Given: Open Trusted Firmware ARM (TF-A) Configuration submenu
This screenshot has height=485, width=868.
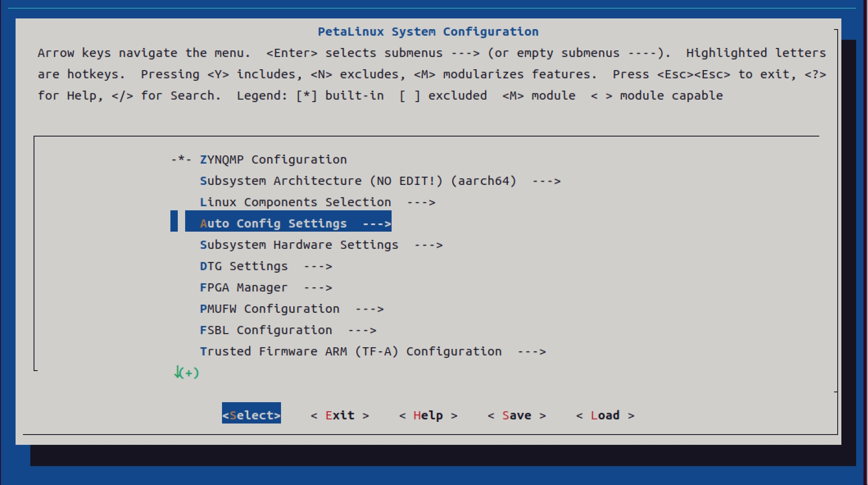Looking at the screenshot, I should point(373,351).
